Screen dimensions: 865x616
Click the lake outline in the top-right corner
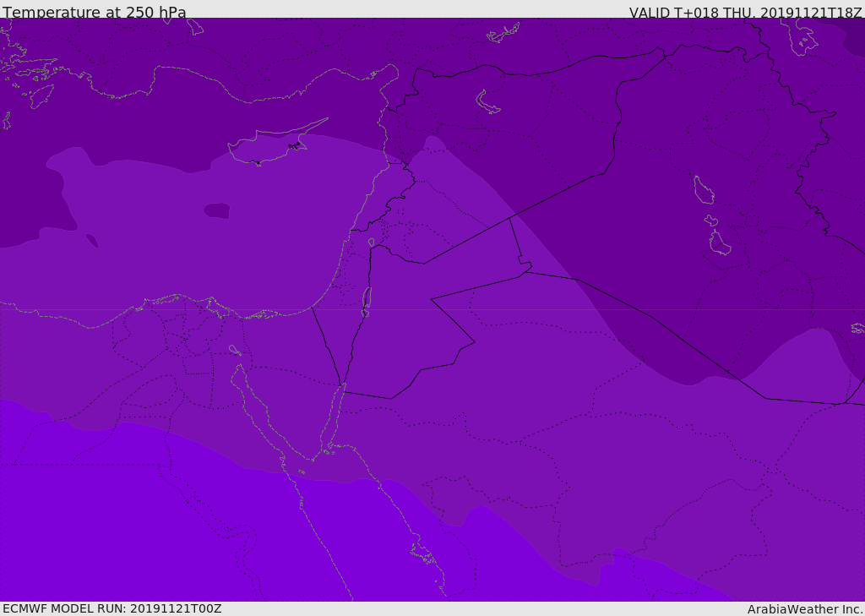(x=804, y=37)
